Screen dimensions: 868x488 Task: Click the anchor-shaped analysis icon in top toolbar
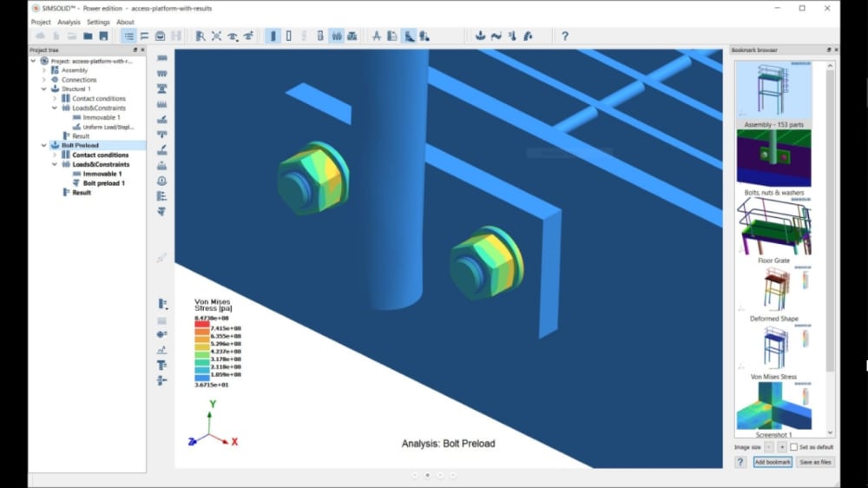point(479,36)
